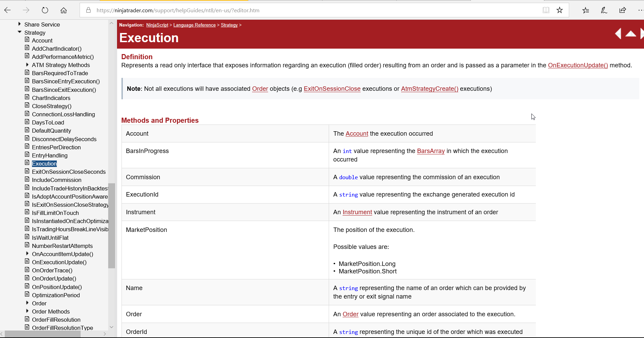Click the BarsArray link in table

pos(431,151)
